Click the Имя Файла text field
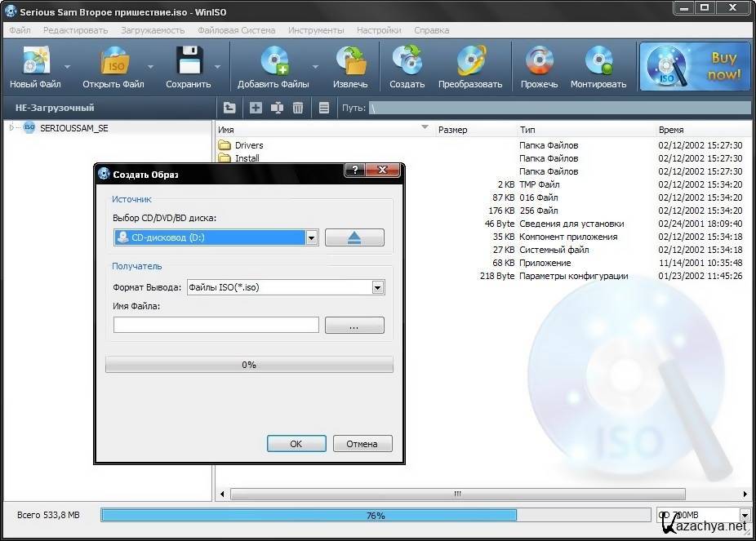Screen dimensions: 756x541 (216, 325)
